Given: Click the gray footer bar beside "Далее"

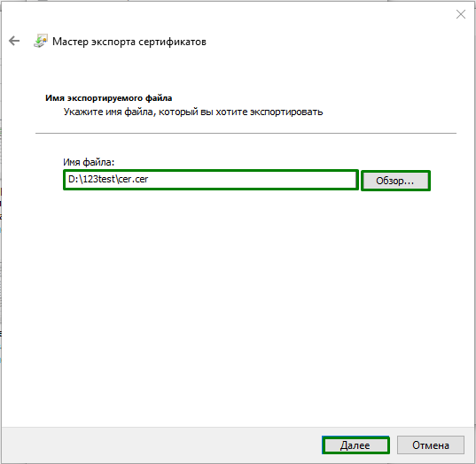Looking at the screenshot, I should point(161,445).
